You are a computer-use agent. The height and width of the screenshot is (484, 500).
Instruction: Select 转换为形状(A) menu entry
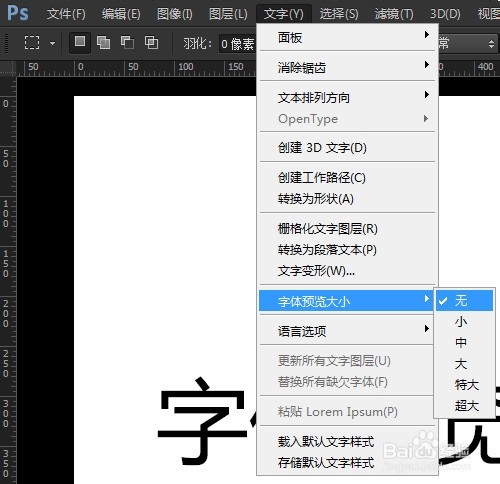347,199
